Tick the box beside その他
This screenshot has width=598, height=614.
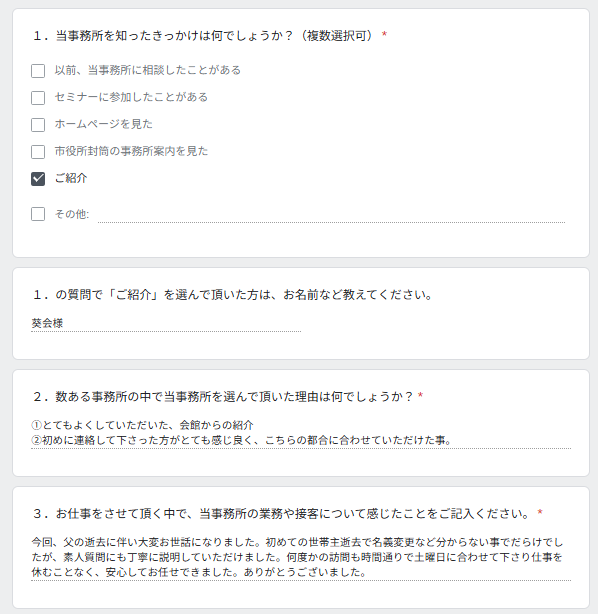38,214
